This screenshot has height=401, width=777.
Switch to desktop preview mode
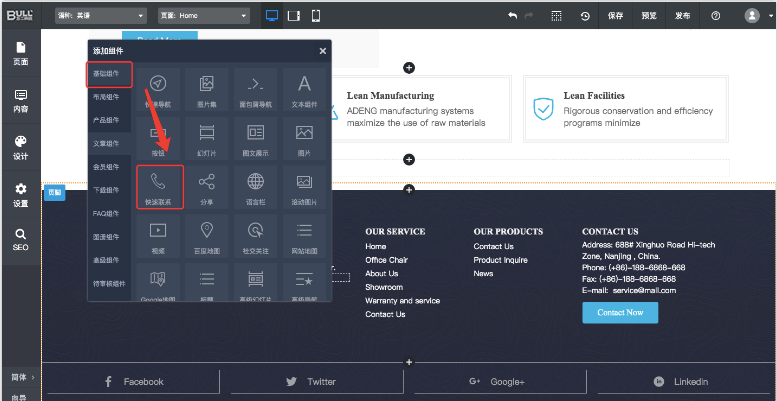[x=272, y=16]
